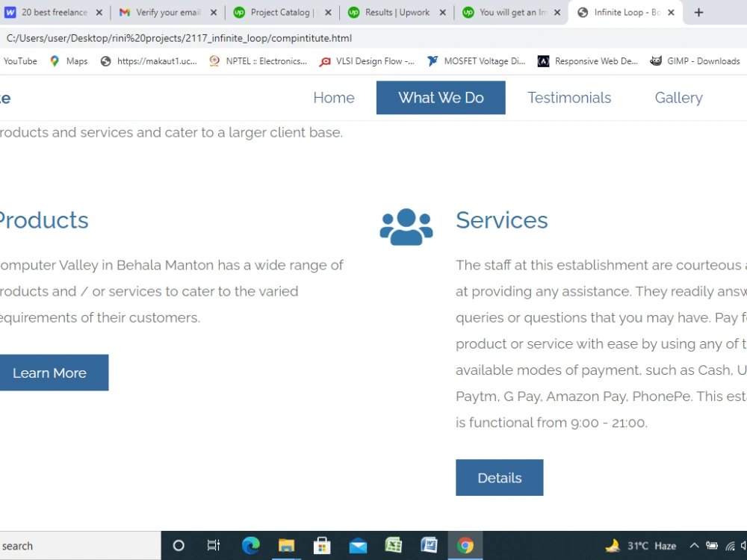Open the VLSI Design Flow bookmark
Screen dimensions: 747x560
point(367,61)
